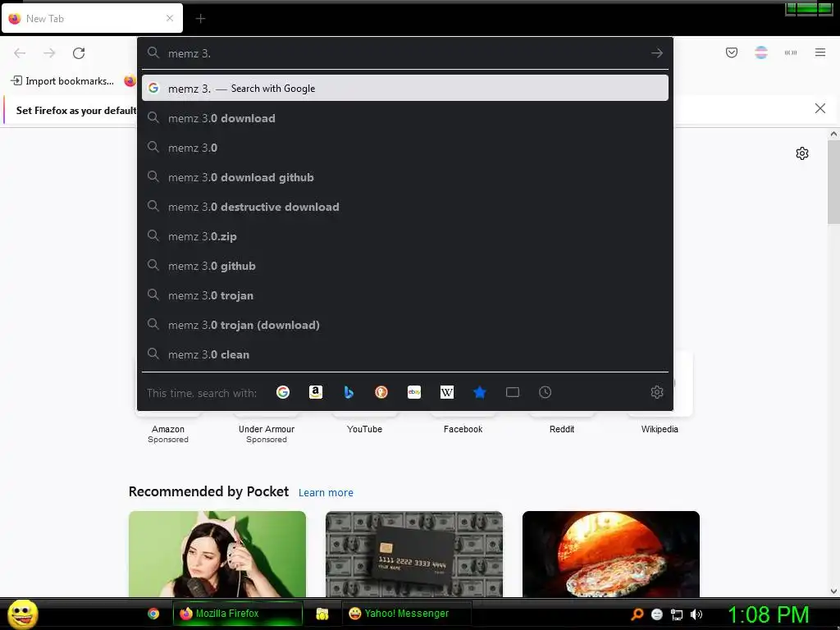The image size is (840, 630).
Task: Open search settings gear in urlbar panel
Action: pyautogui.click(x=657, y=392)
